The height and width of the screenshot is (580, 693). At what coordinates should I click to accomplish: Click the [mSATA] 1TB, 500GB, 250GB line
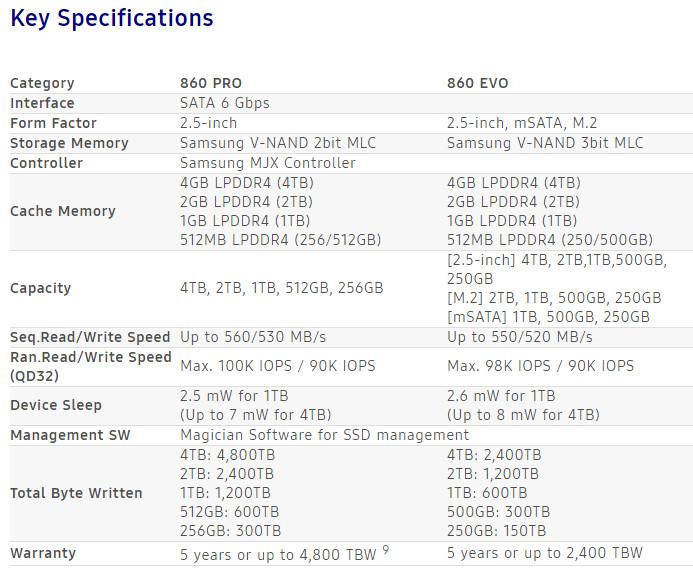[x=548, y=317]
